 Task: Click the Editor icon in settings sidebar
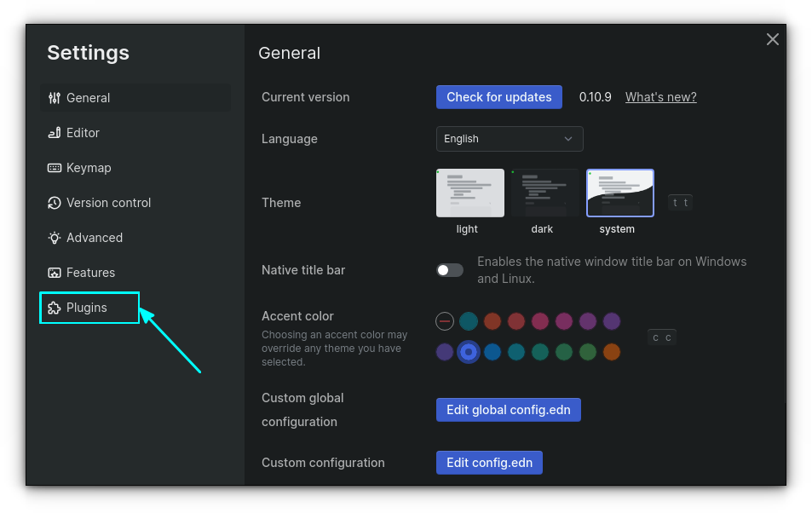tap(55, 133)
